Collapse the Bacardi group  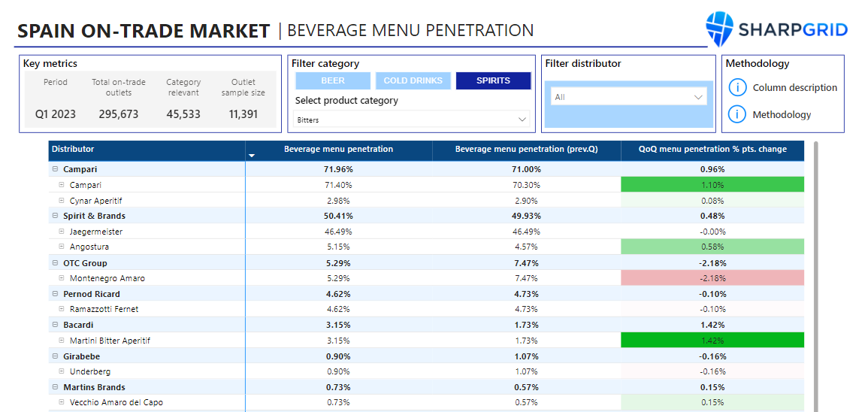pos(56,325)
